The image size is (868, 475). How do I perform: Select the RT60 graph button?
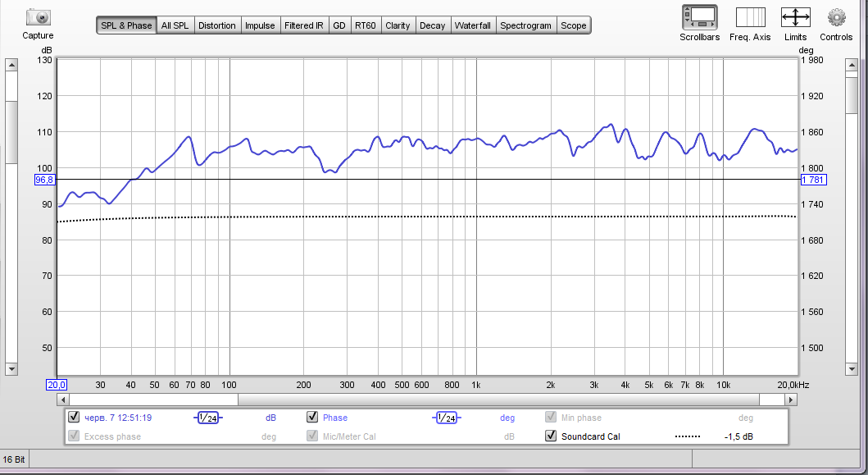tap(365, 25)
